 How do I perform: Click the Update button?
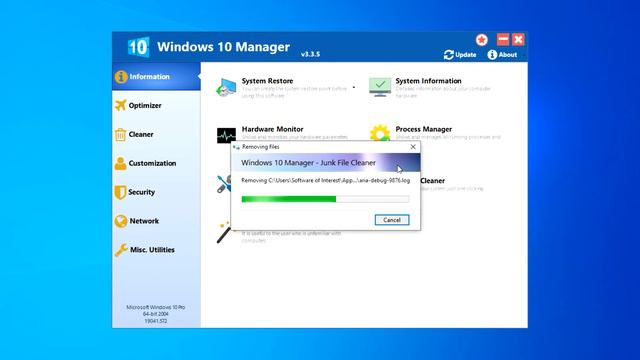[460, 55]
